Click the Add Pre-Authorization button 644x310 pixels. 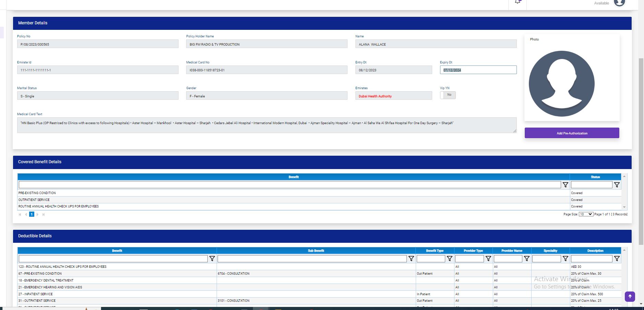click(572, 133)
